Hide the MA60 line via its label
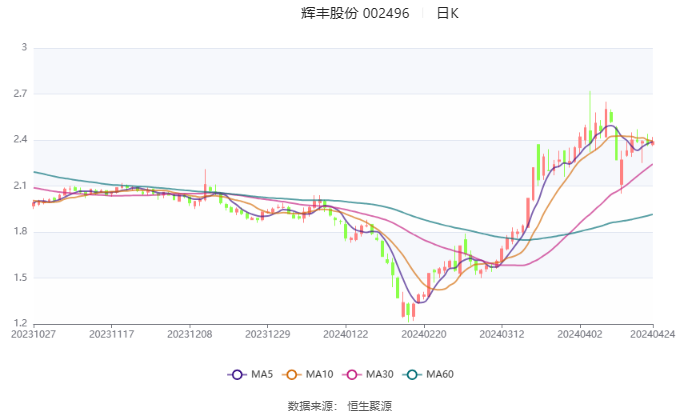 (x=440, y=374)
